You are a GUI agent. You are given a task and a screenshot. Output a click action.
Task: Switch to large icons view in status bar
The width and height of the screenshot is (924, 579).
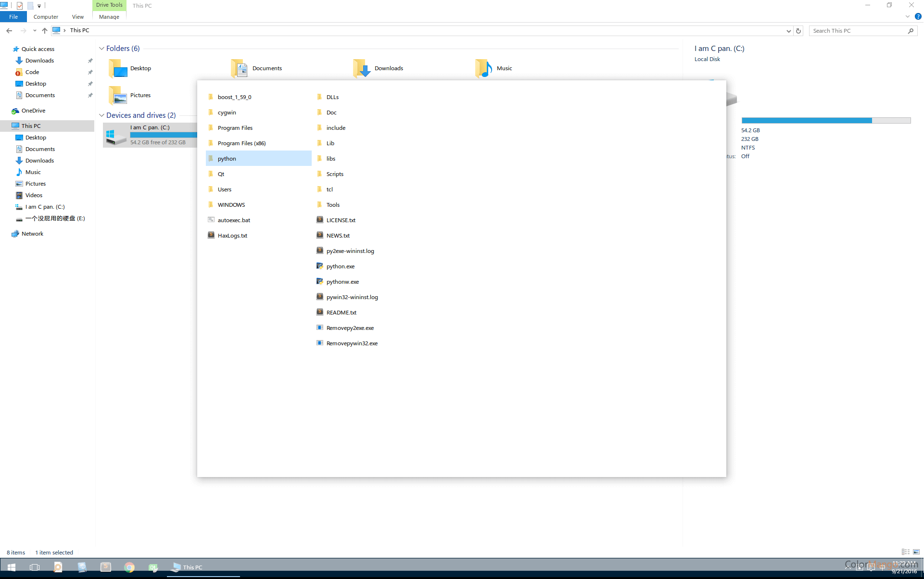(x=916, y=552)
